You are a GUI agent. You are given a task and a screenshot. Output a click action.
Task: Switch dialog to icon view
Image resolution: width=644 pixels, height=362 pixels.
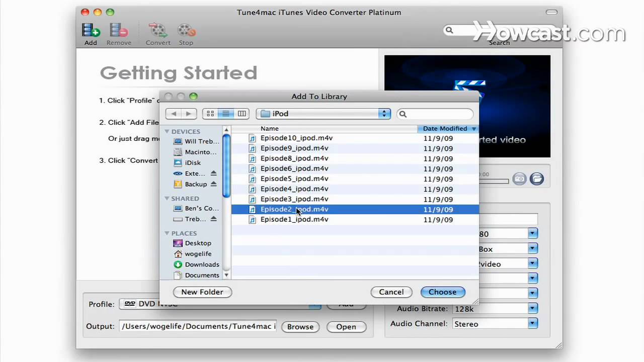(x=210, y=114)
